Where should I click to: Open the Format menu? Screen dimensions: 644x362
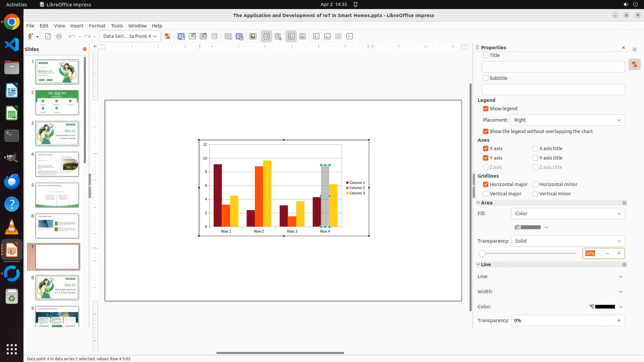pyautogui.click(x=97, y=26)
